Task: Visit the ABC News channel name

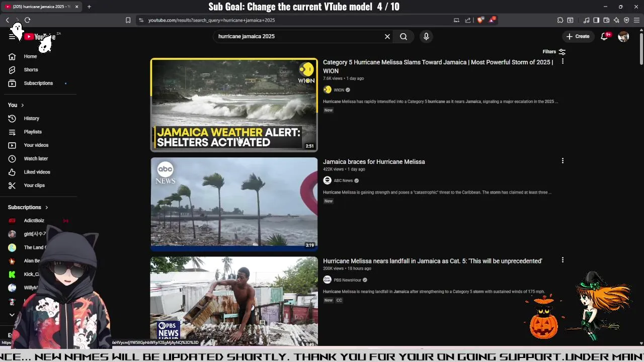Action: coord(343,180)
